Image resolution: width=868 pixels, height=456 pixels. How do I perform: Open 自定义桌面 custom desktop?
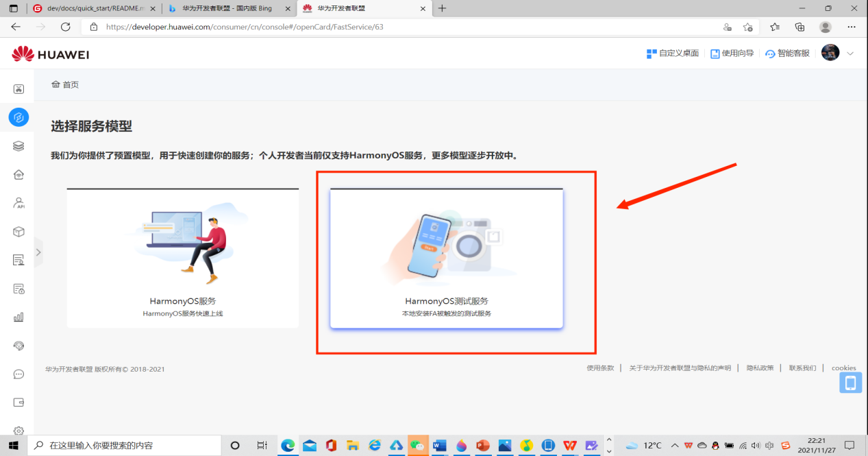[x=673, y=53]
